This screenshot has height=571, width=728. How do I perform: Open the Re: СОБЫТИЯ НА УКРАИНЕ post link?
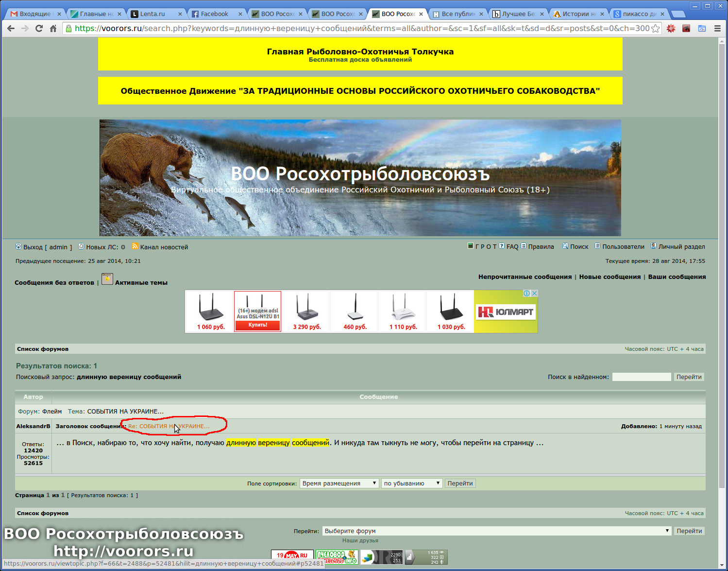point(169,426)
